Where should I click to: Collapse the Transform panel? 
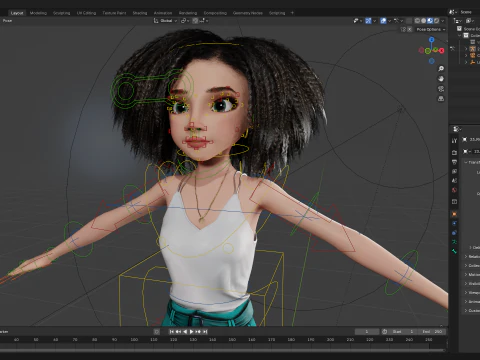click(x=472, y=162)
